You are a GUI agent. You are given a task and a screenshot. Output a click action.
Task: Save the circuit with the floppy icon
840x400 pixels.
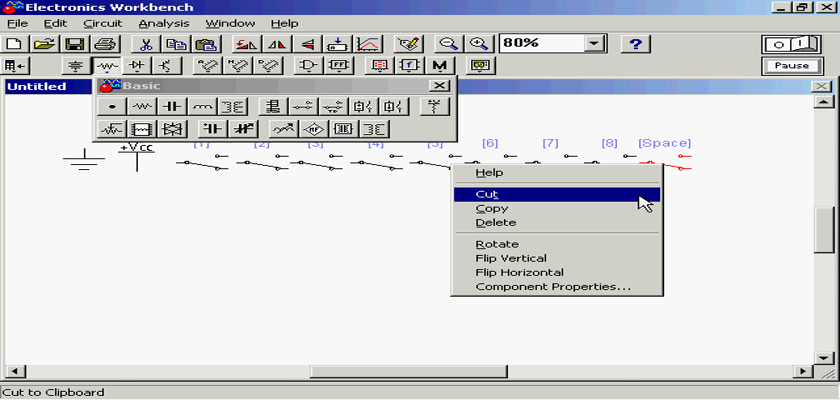pyautogui.click(x=76, y=44)
